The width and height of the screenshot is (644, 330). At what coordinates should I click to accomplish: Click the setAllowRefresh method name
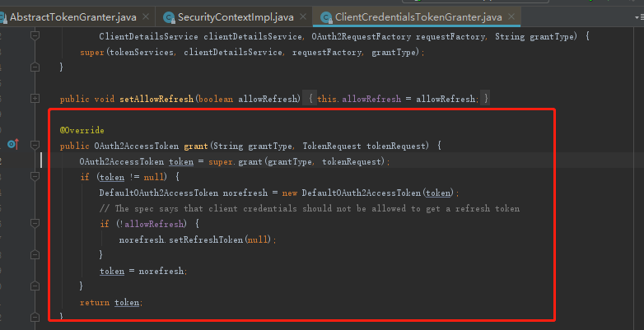tap(156, 99)
